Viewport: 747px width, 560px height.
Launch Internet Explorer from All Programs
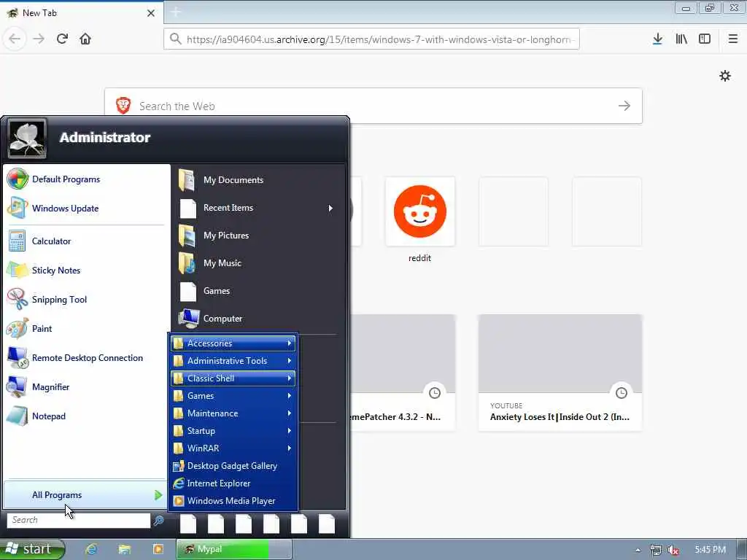pos(233,483)
